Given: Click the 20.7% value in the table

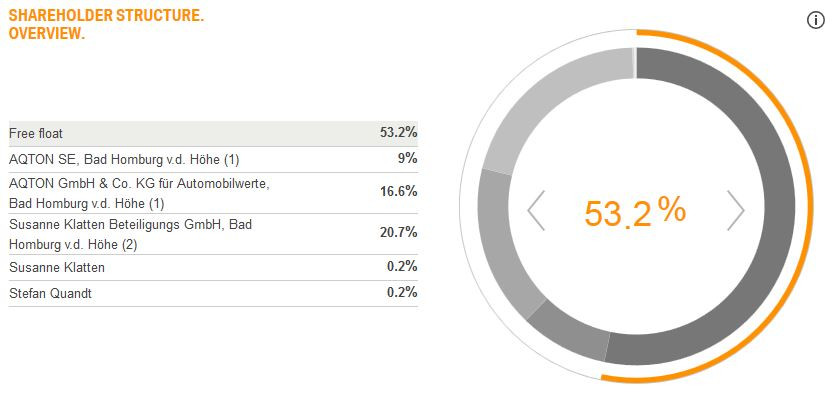Looking at the screenshot, I should point(398,233).
